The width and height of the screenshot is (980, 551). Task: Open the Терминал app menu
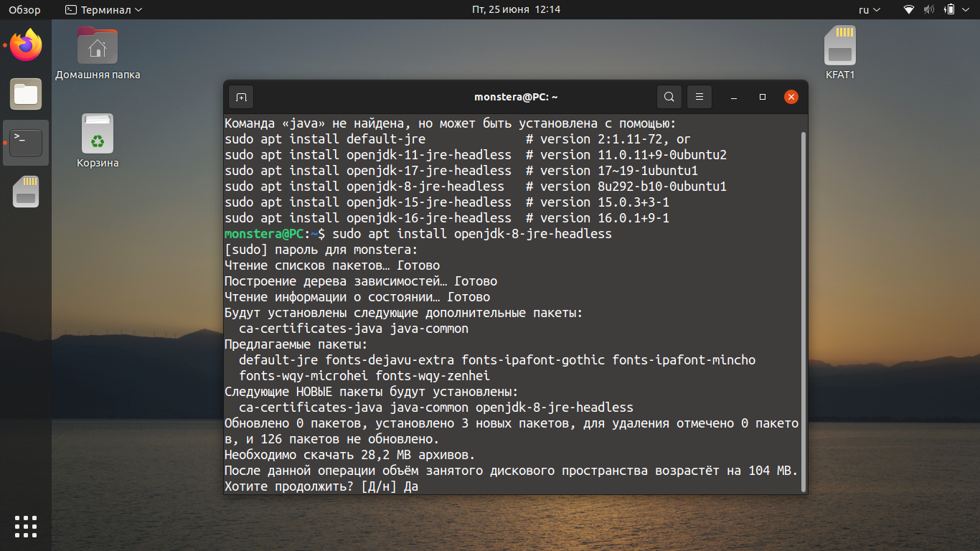104,9
